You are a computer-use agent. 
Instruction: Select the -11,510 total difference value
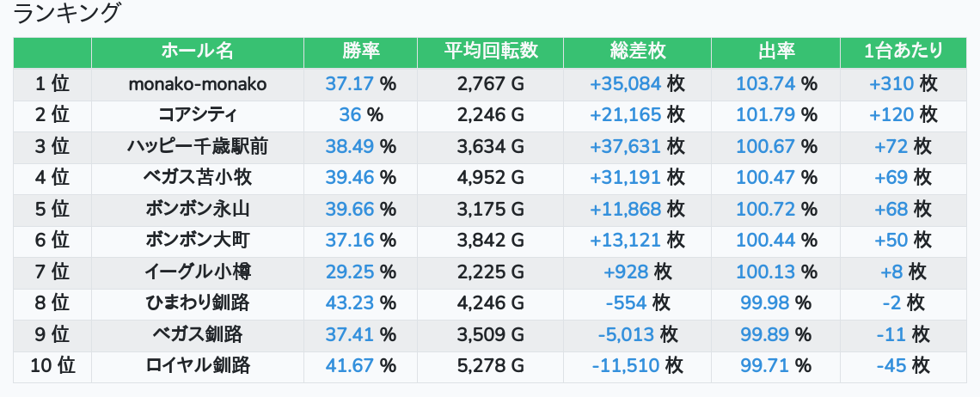[626, 366]
